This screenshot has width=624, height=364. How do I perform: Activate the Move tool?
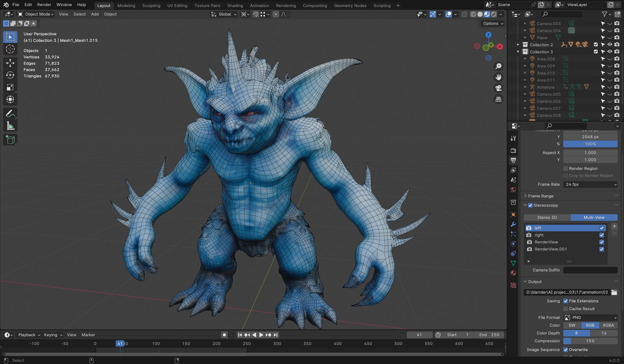pos(10,63)
